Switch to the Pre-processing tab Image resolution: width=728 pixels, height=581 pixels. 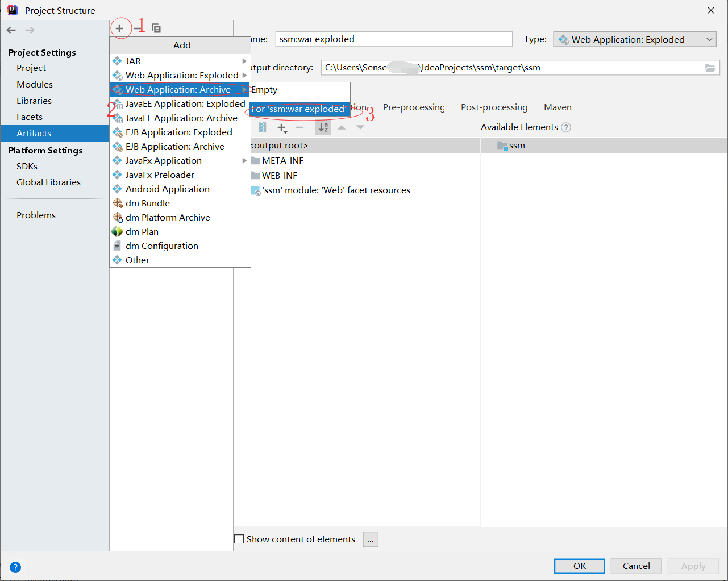tap(414, 107)
